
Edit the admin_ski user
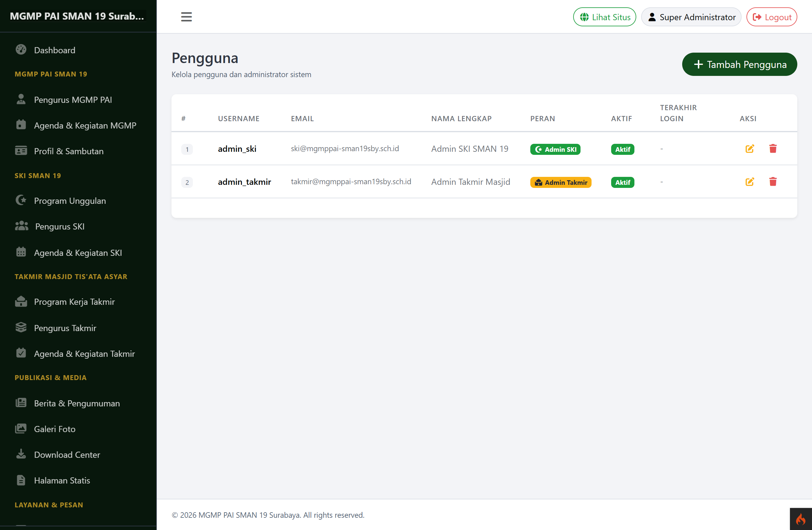pyautogui.click(x=749, y=149)
